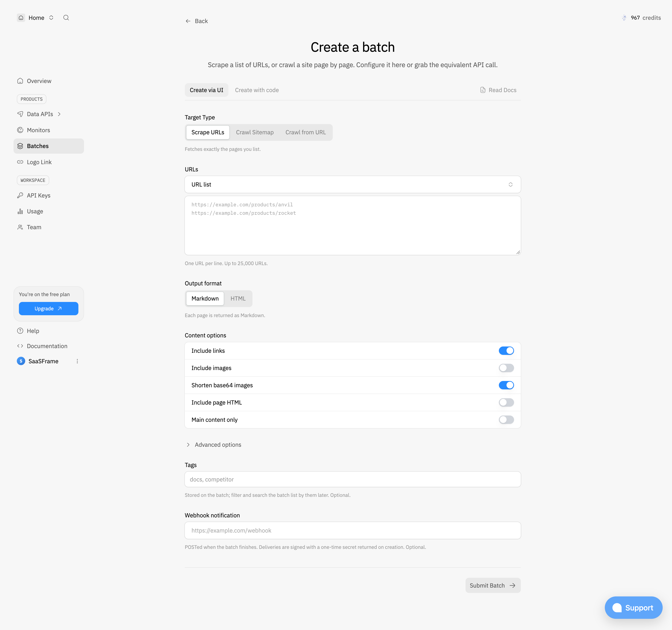Click the Data APIs paper-plane icon
Image resolution: width=672 pixels, height=630 pixels.
[x=20, y=114]
